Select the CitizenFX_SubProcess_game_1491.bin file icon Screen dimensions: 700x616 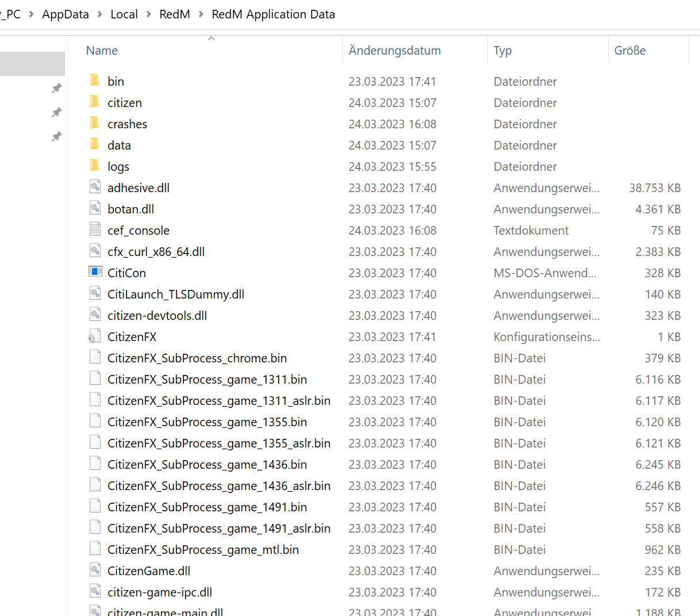click(x=95, y=506)
